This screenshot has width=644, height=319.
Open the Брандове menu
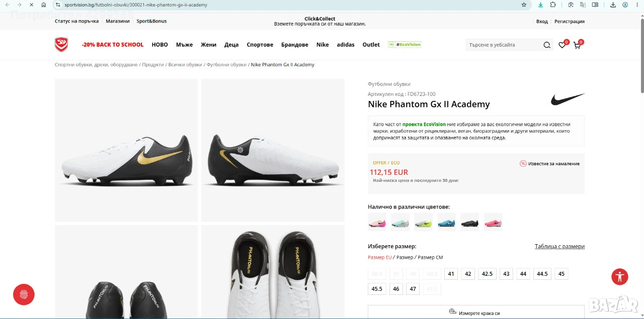(x=294, y=45)
